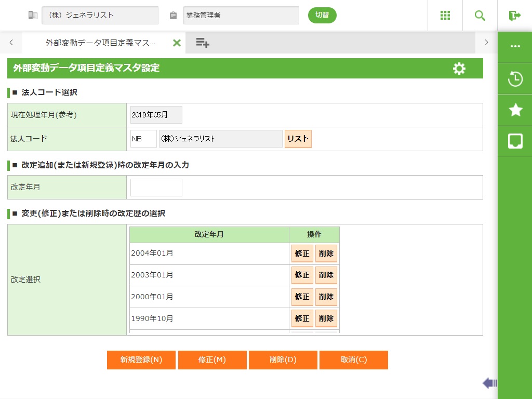Collapse the sidebar with the blue arrow
Screen dimensions: 532x399
coord(489,383)
